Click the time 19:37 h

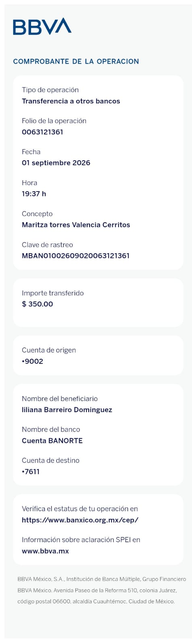(x=34, y=194)
